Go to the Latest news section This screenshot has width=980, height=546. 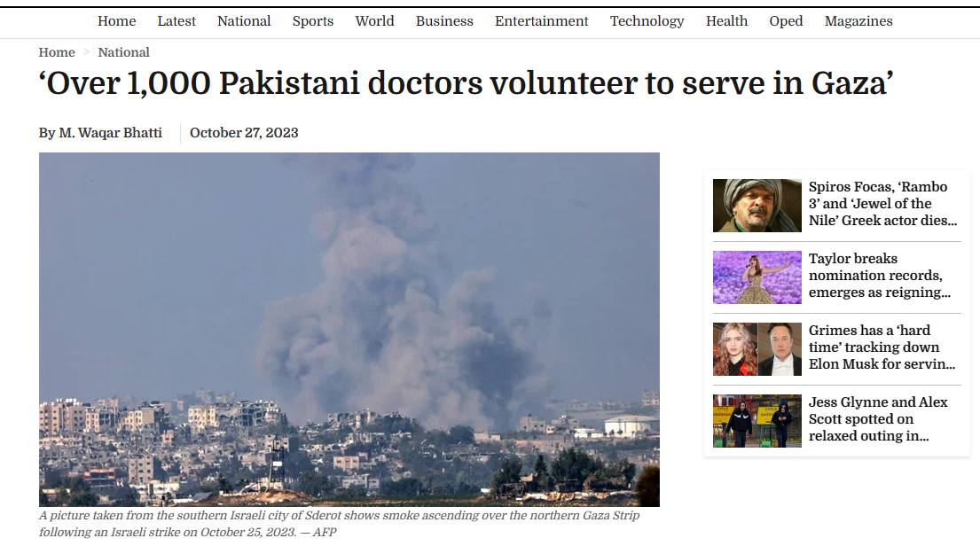176,21
